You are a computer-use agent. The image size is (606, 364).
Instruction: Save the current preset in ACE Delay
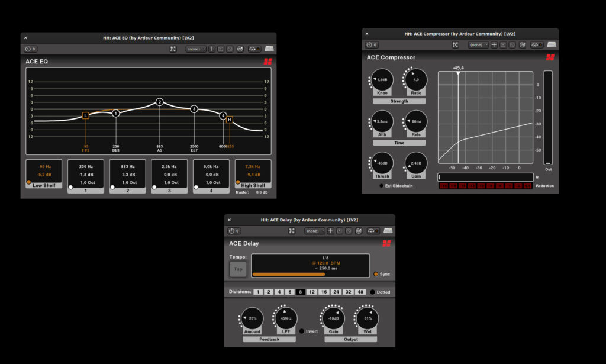(339, 231)
